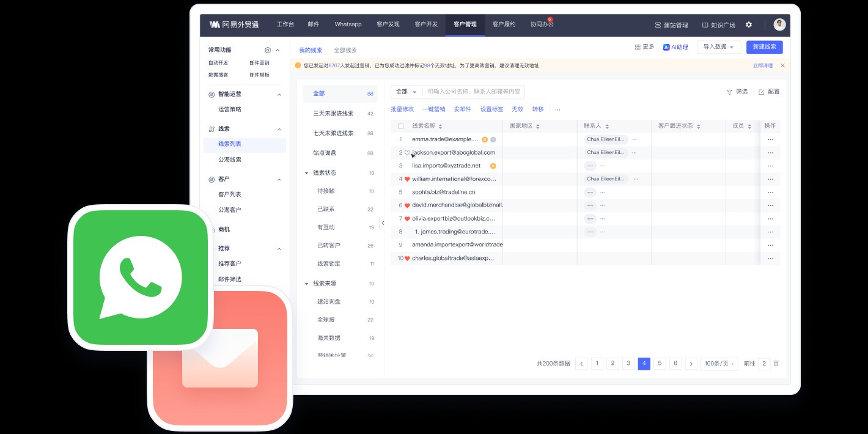This screenshot has height=434, width=868.
Task: Click 发邮件 bulk action
Action: 462,109
